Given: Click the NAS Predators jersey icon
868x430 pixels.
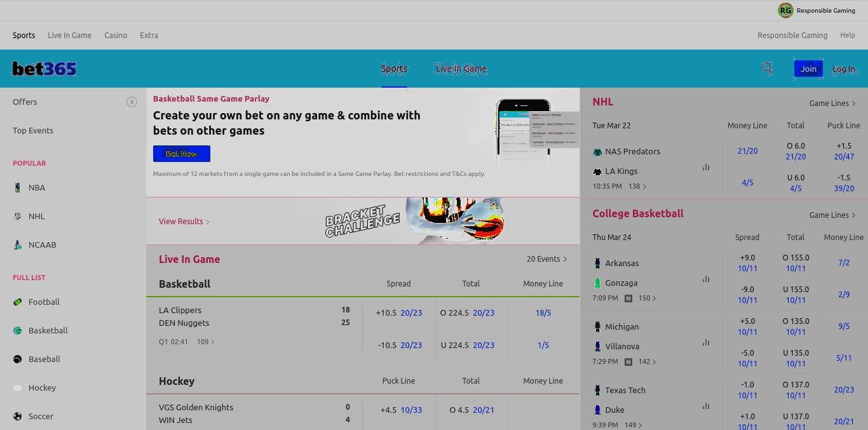Looking at the screenshot, I should click(x=597, y=152).
